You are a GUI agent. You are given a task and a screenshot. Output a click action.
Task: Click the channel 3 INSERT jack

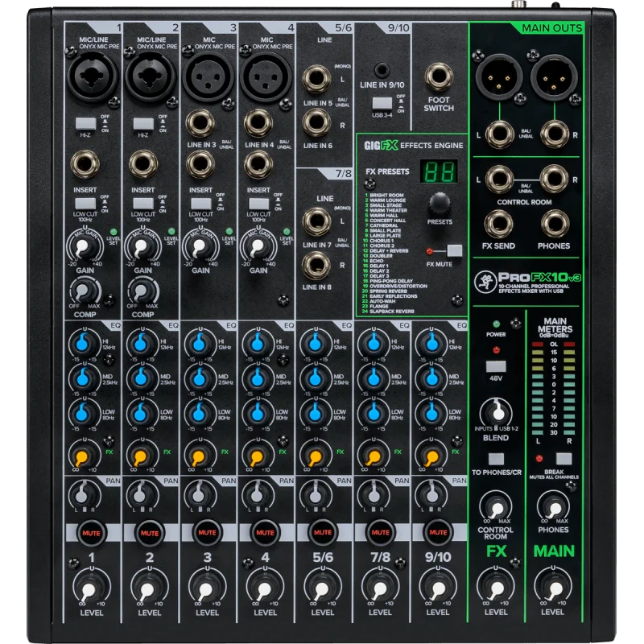[200, 164]
